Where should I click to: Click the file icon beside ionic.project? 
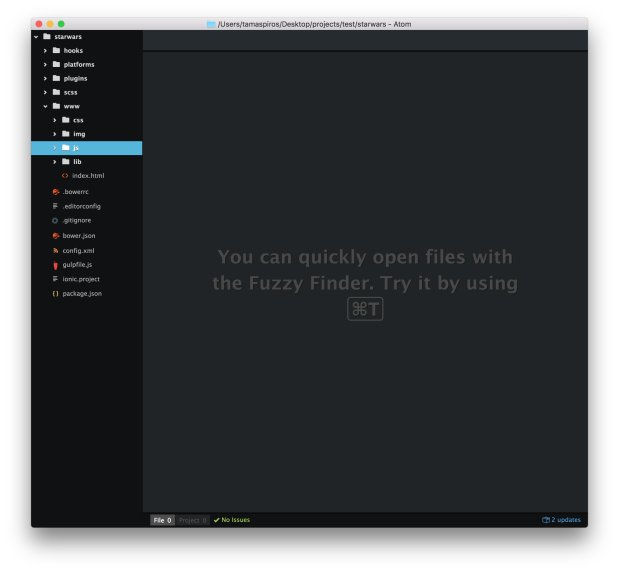(55, 279)
